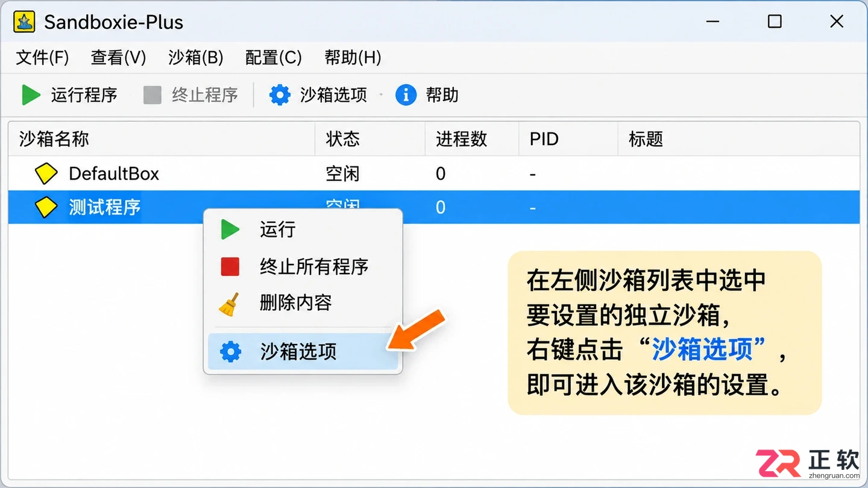
Task: Click the Sandboxie-Plus title bar app icon
Action: [24, 22]
